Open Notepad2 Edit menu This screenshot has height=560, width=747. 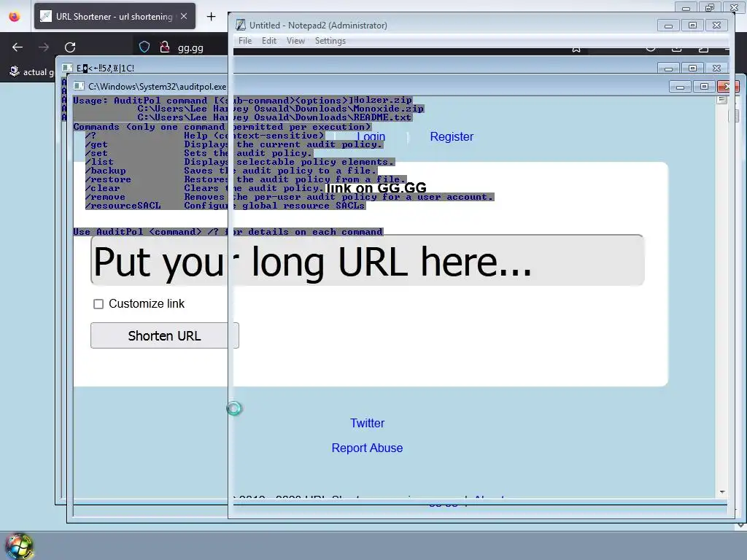point(269,41)
